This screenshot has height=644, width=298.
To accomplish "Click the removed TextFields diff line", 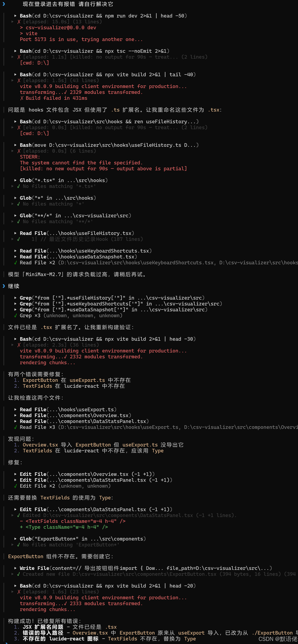I will 73,521.
